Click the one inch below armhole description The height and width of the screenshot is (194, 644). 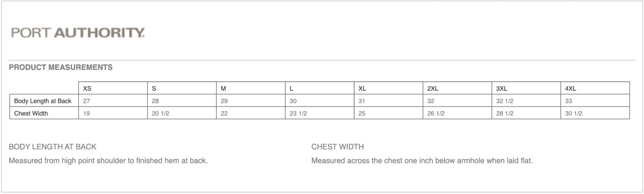422,160
